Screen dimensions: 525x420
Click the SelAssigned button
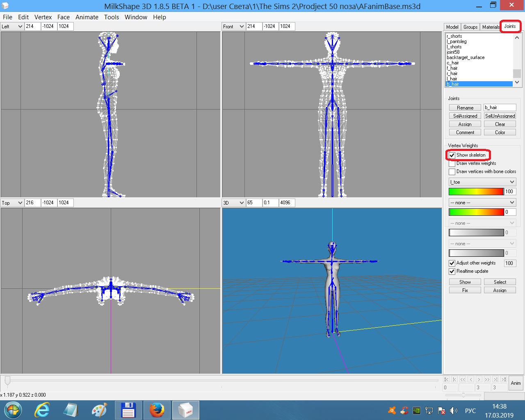tap(465, 116)
